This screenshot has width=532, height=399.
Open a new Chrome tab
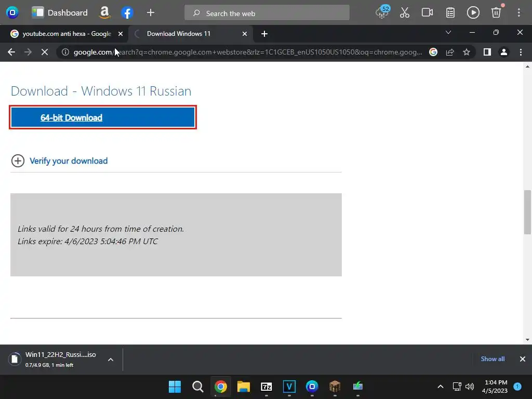coord(264,34)
